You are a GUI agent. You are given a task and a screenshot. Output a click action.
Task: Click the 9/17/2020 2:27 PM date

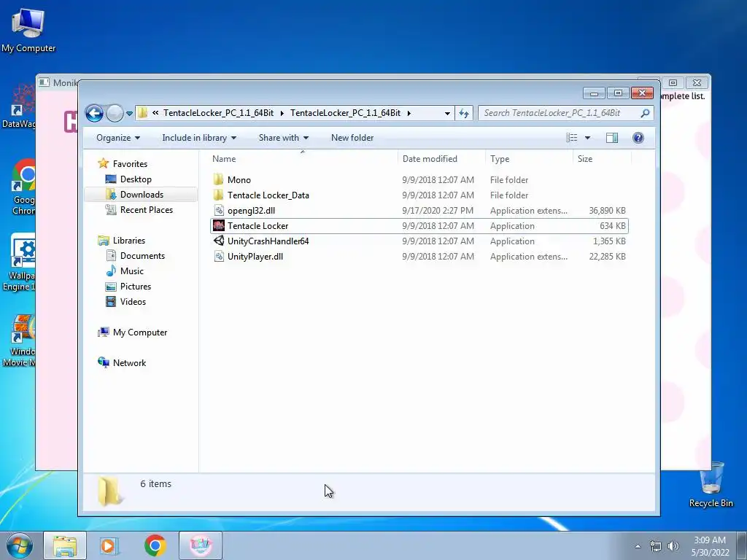[x=438, y=211]
